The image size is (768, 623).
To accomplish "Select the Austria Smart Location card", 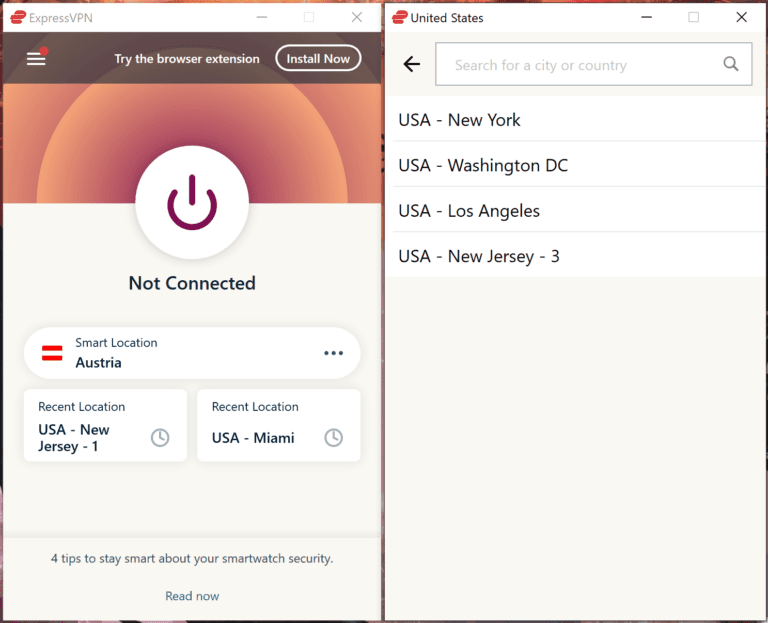I will [192, 353].
